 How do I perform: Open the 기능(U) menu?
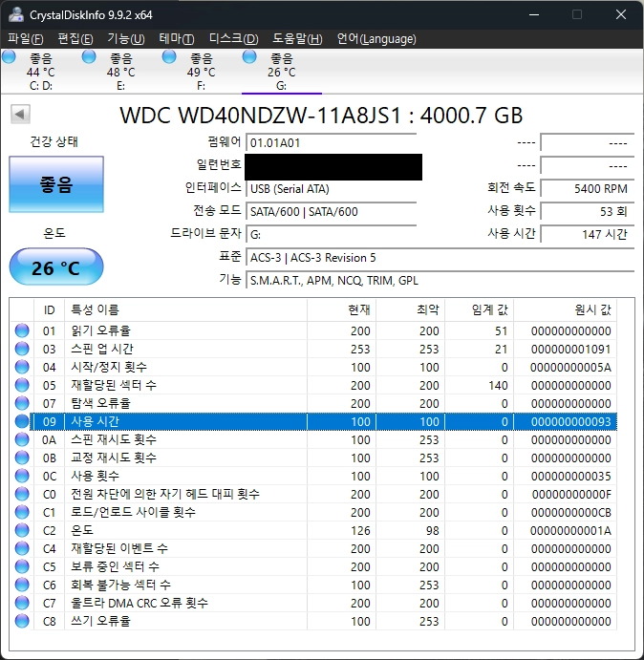(x=126, y=39)
